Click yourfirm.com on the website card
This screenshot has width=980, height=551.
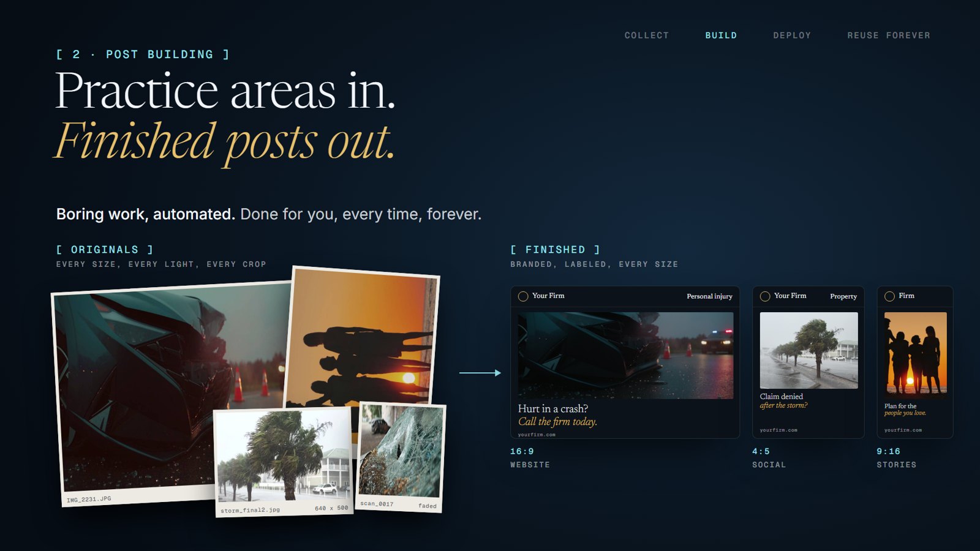click(537, 435)
